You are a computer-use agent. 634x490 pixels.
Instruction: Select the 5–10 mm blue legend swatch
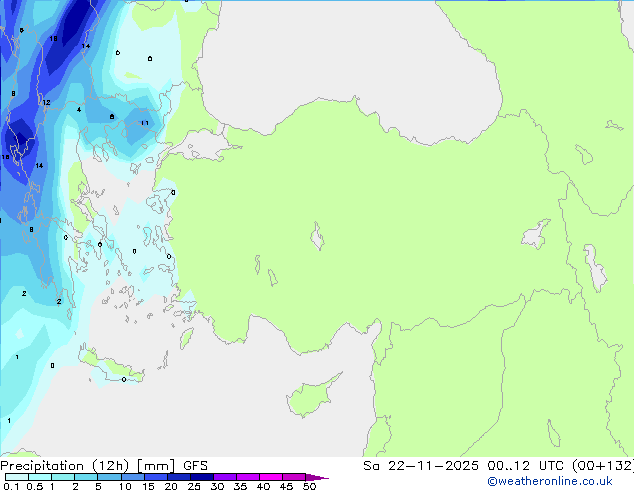coord(109,477)
